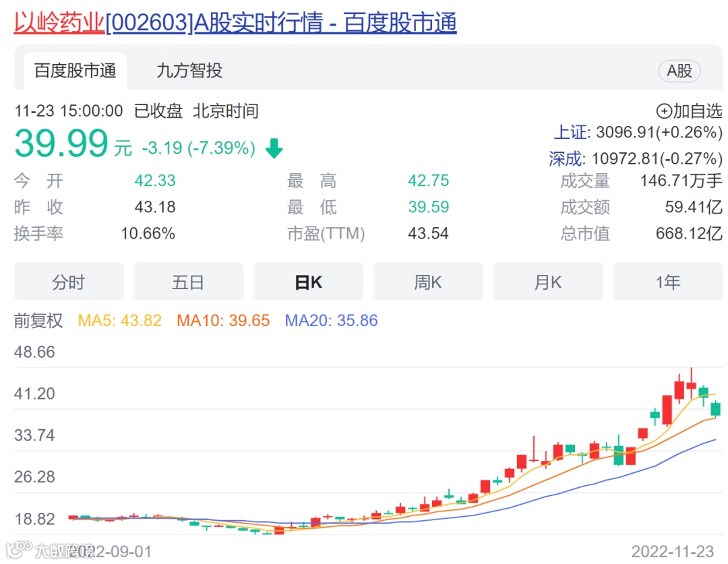Click the 昨收 value 43.18
The width and height of the screenshot is (728, 564).
pos(155,207)
